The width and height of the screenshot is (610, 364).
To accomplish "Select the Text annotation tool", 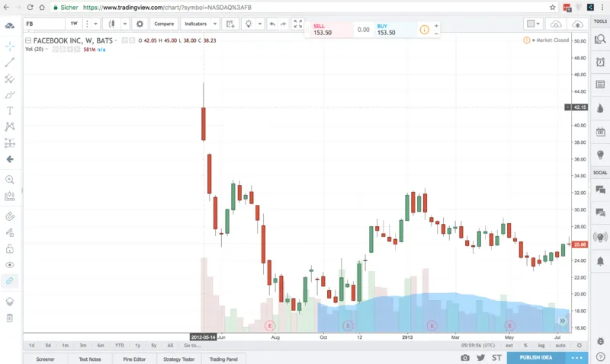I will pos(10,110).
